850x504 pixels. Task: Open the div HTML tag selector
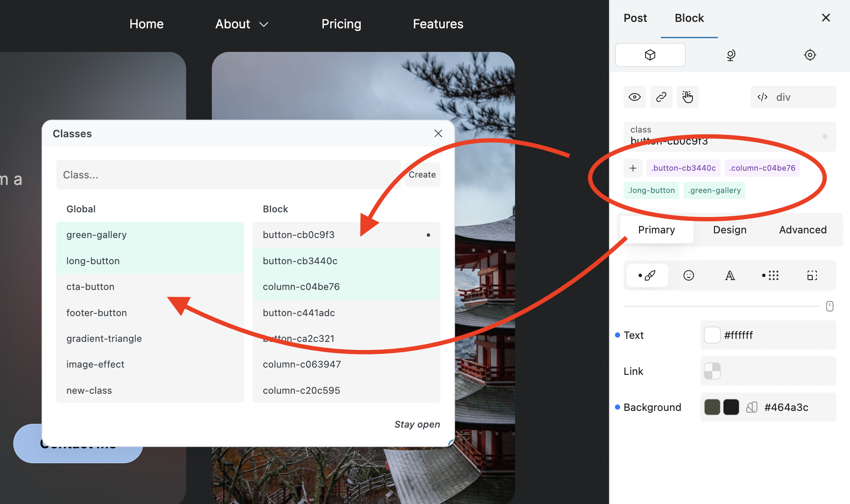coord(793,97)
